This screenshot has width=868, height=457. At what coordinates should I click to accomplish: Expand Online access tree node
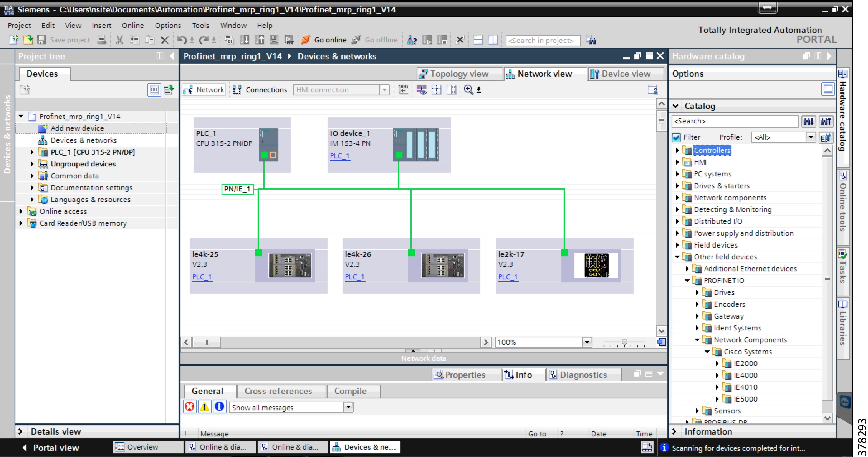coord(21,211)
